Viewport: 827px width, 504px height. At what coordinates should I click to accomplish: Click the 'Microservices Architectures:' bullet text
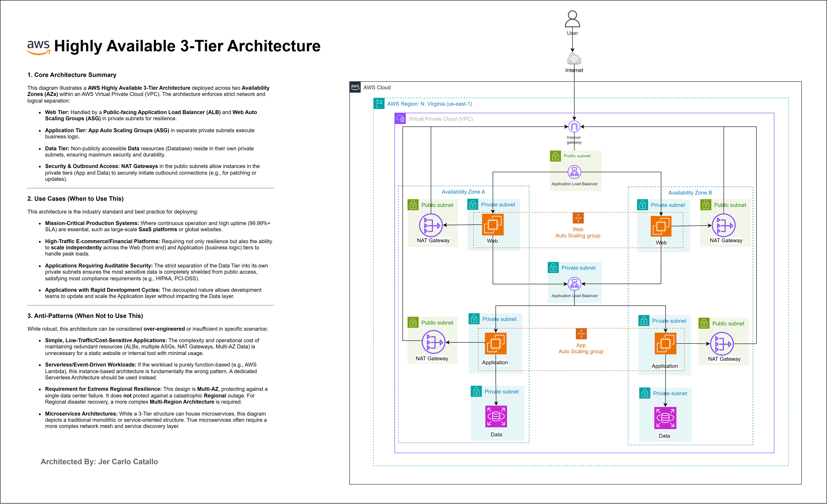click(x=81, y=414)
